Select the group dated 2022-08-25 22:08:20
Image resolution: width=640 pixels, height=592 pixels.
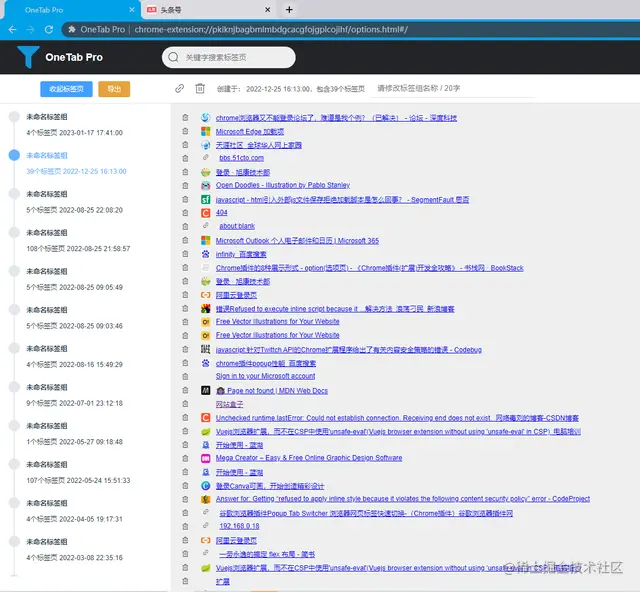pos(74,202)
